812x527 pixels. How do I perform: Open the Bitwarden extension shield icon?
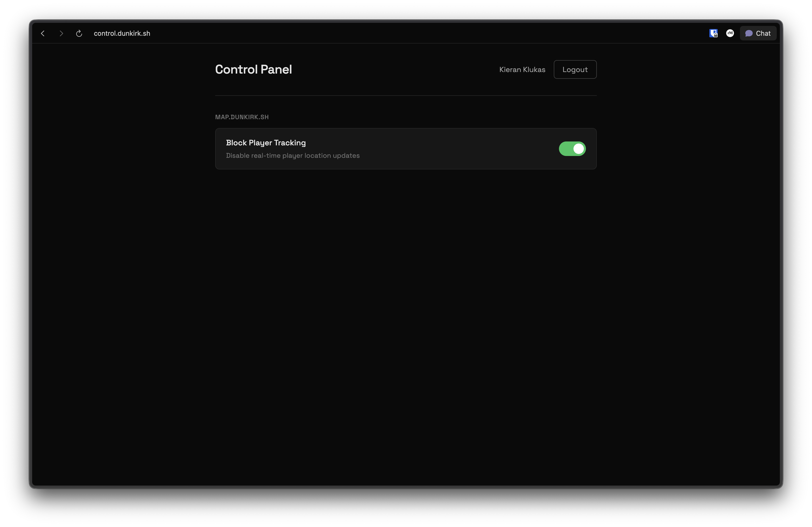(713, 33)
